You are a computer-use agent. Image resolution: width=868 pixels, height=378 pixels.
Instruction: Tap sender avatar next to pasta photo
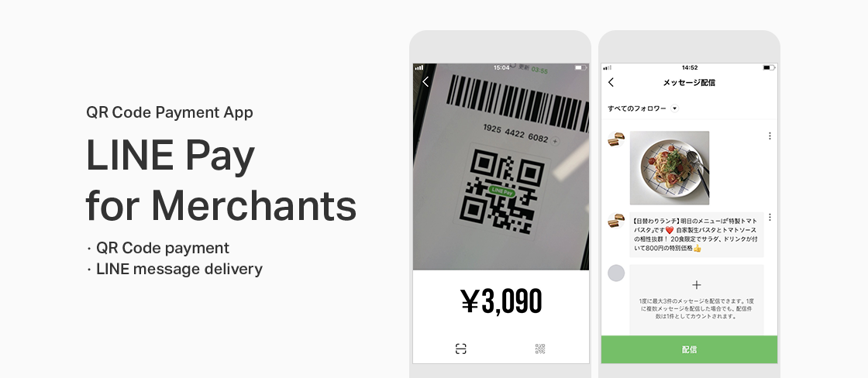tap(616, 139)
